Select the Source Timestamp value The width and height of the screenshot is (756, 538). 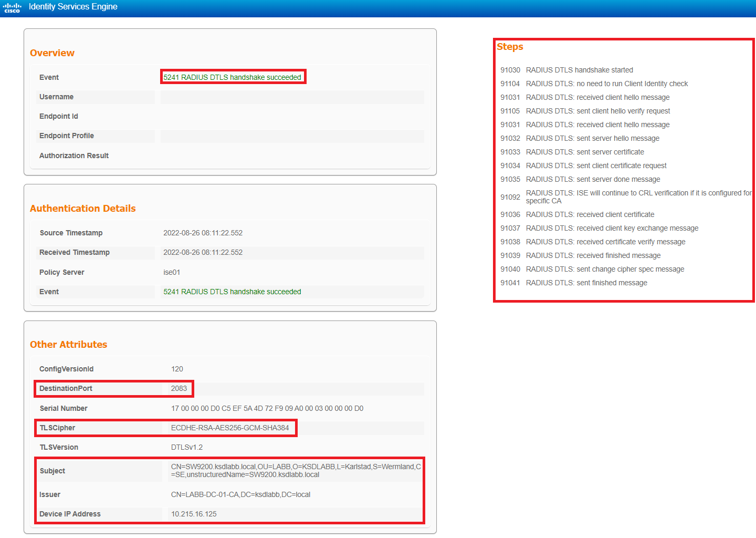pos(203,233)
